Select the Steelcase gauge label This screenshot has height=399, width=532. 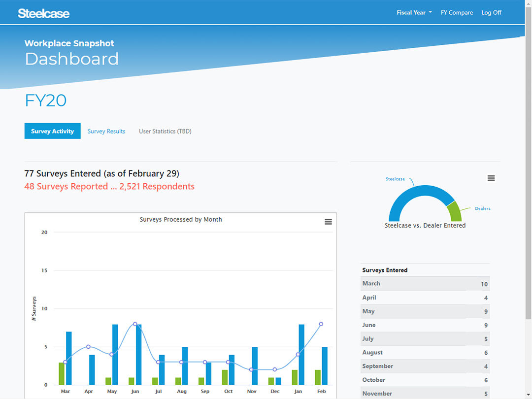395,179
